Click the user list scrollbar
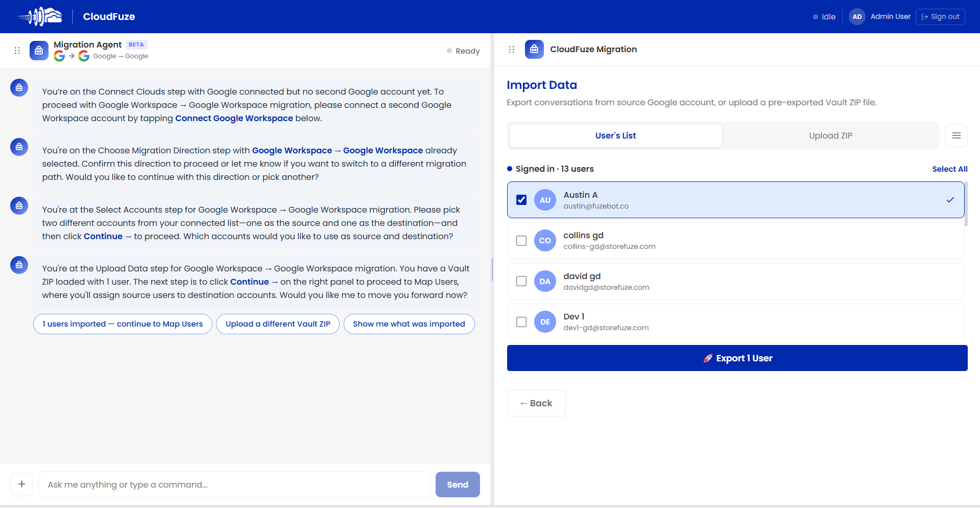Screen dimensions: 980x508 pos(966,204)
